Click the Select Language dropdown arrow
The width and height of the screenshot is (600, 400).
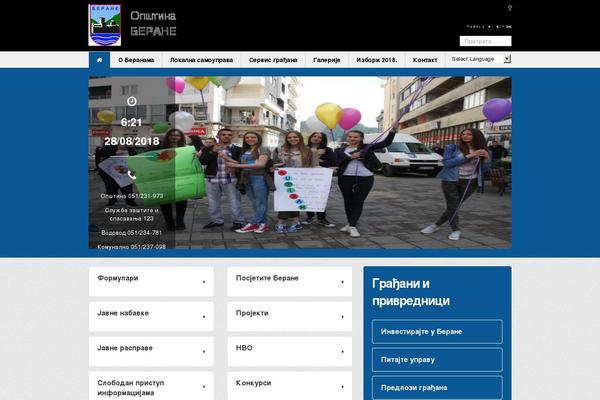(x=507, y=59)
